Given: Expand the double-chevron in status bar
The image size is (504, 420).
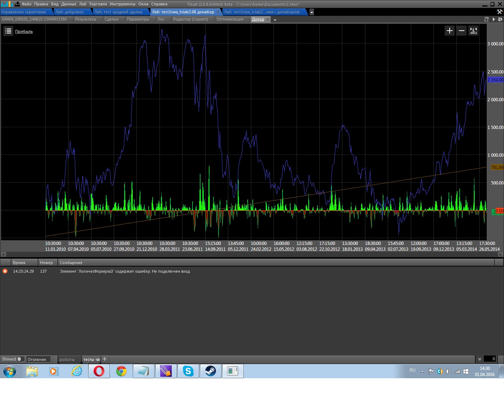Looking at the screenshot, I should (480, 359).
